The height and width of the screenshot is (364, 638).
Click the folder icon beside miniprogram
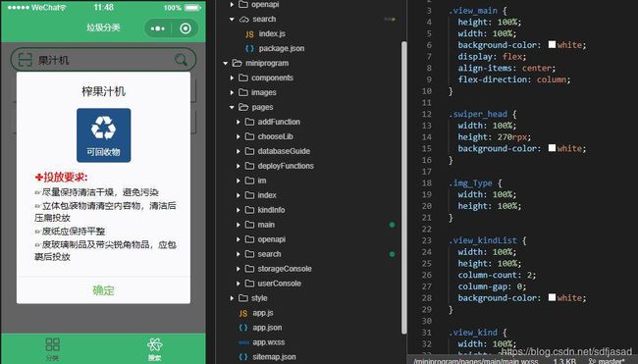(237, 63)
